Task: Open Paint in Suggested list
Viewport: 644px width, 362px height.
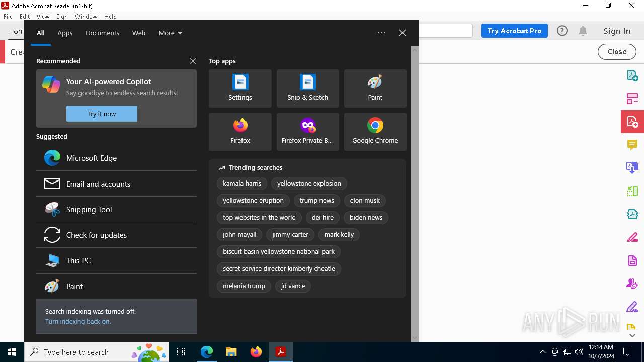Action: click(x=116, y=286)
